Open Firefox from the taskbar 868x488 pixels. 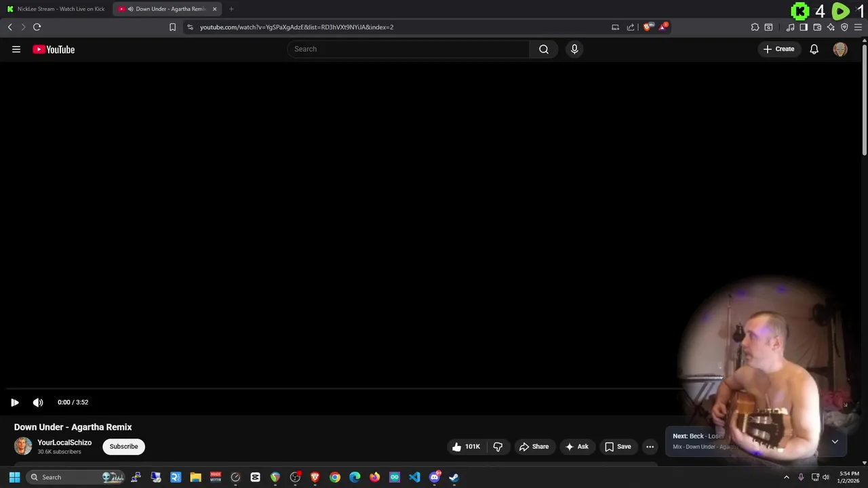[x=374, y=477]
